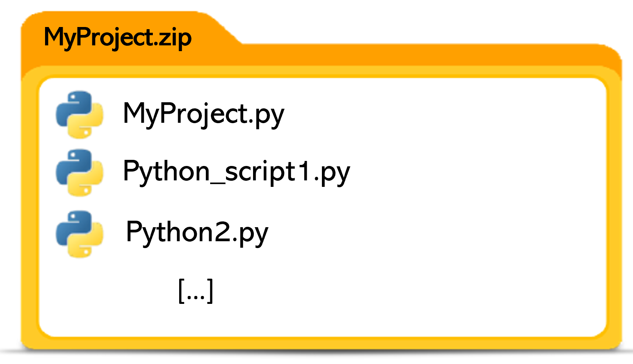The width and height of the screenshot is (633, 364).
Task: Open the Python2.py file name
Action: [197, 233]
